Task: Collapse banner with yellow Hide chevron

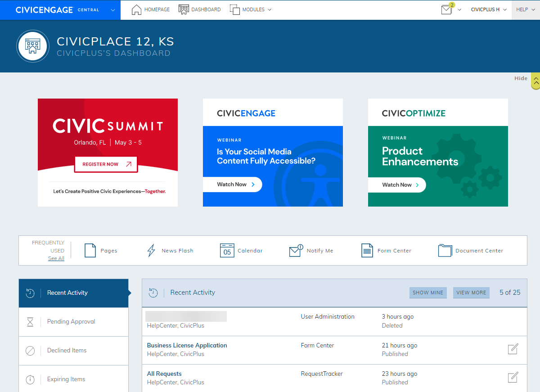Action: 535,81
